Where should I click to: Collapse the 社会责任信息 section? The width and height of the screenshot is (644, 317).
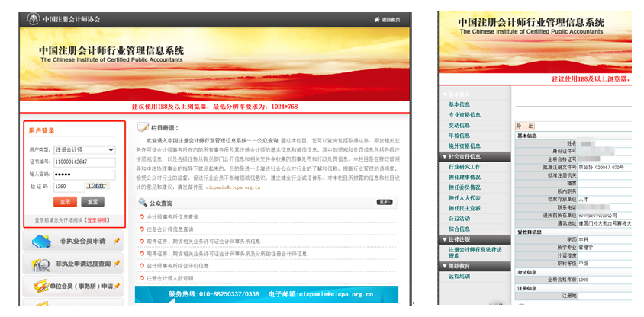[444, 156]
